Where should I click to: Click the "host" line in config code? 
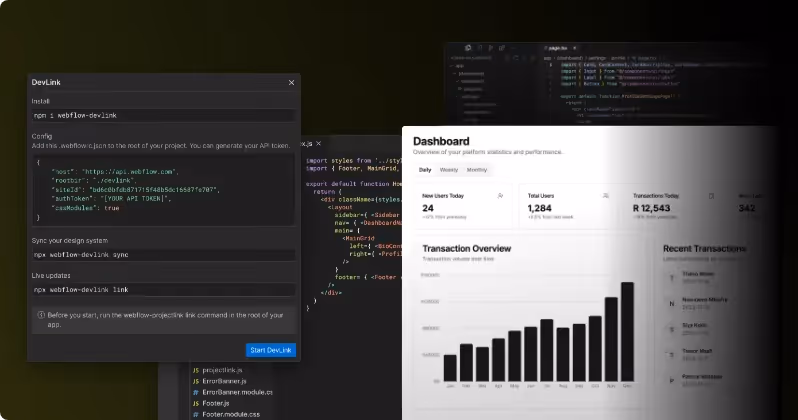tap(115, 172)
